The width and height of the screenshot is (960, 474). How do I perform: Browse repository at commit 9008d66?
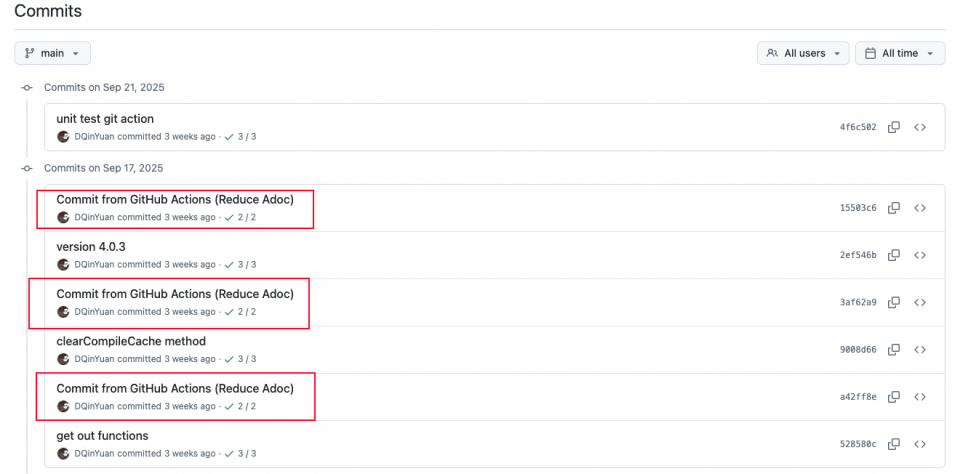[x=920, y=350]
